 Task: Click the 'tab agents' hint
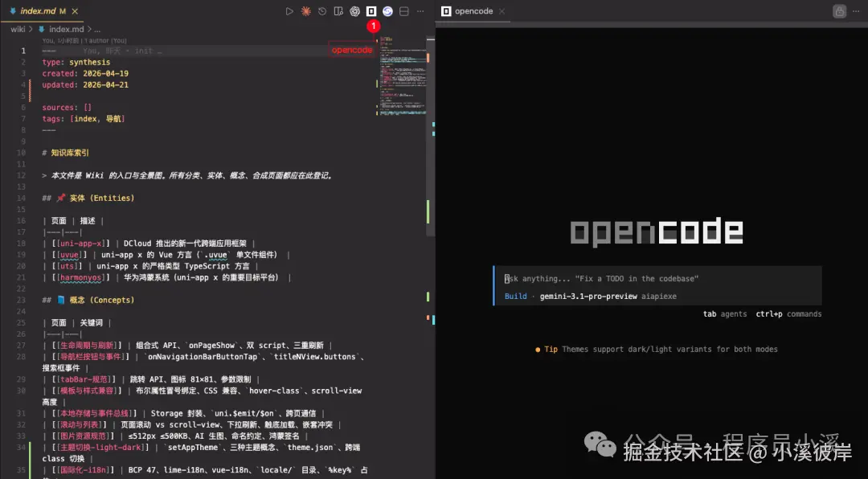tap(725, 314)
